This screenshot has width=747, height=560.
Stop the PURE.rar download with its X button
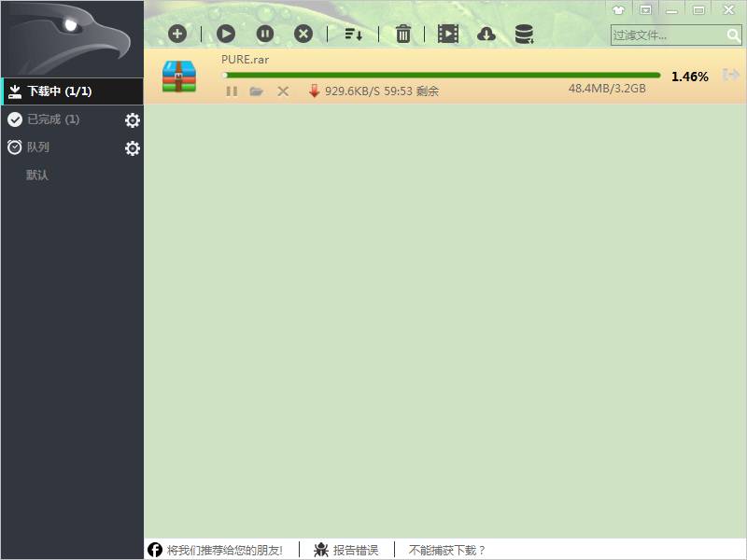coord(283,91)
